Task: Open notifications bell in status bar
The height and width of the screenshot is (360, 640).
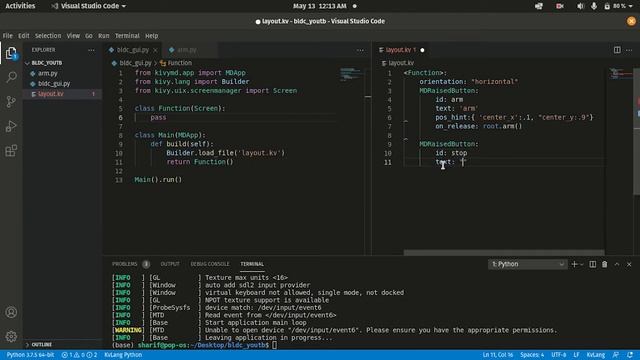Action: (x=630, y=355)
